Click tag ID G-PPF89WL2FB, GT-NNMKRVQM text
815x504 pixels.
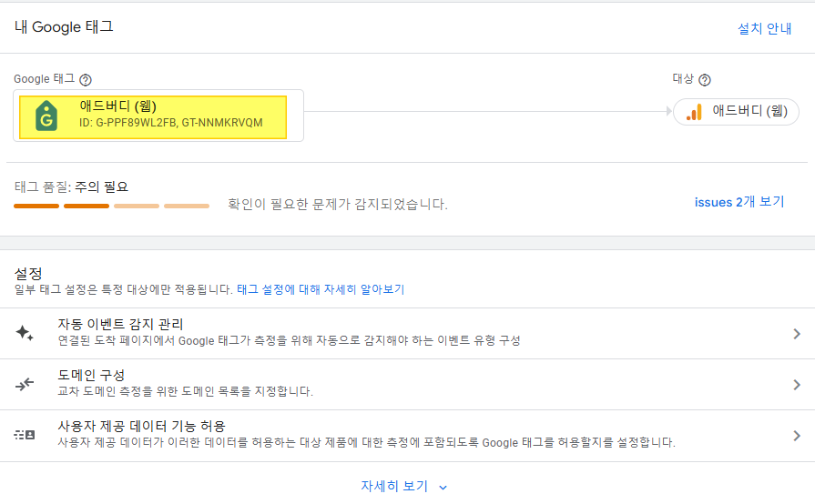coord(171,123)
